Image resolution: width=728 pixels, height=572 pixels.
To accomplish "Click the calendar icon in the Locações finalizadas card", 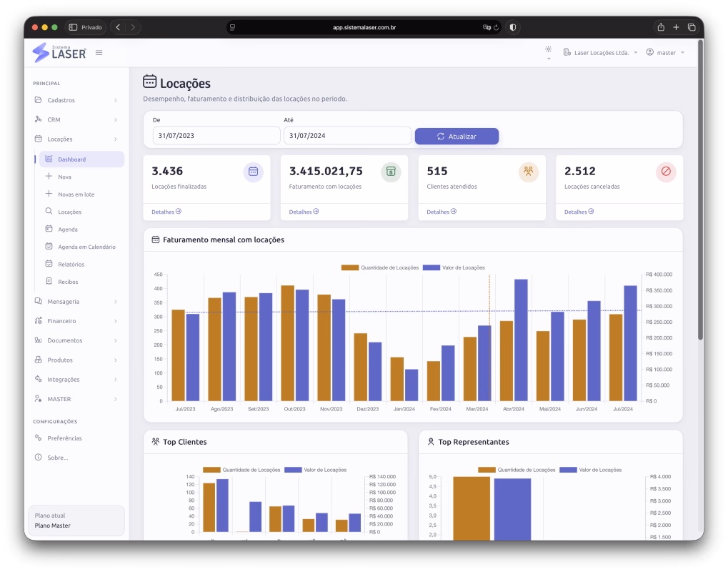I will coord(253,172).
